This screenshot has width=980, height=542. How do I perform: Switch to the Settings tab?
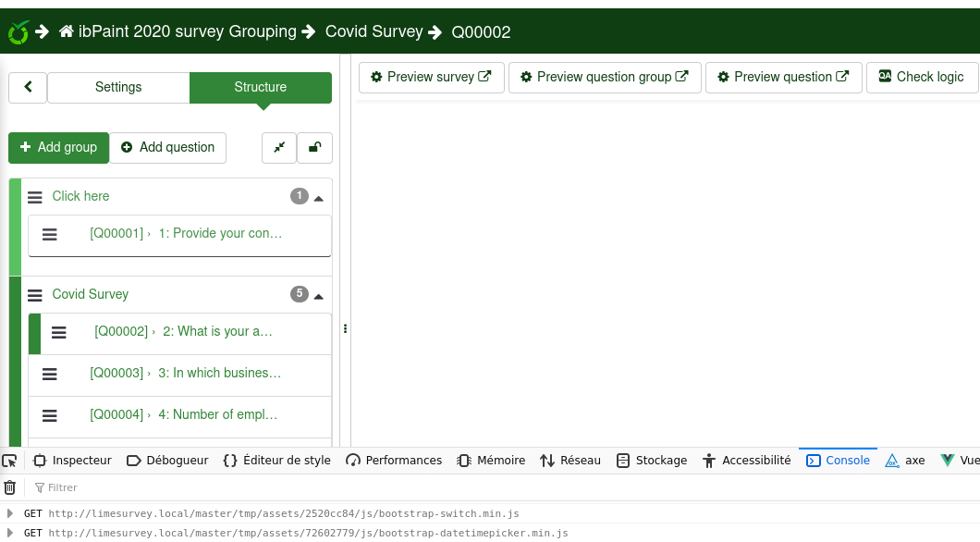118,87
